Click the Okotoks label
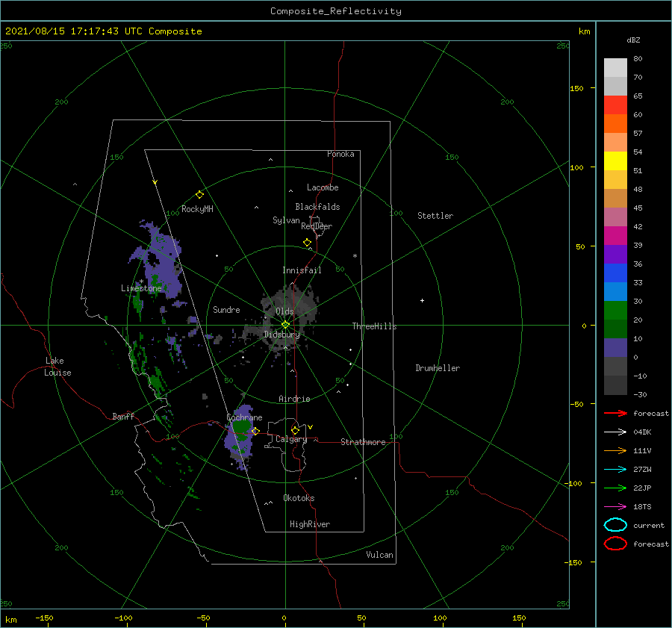Viewport: 672px width, 628px height. click(299, 498)
